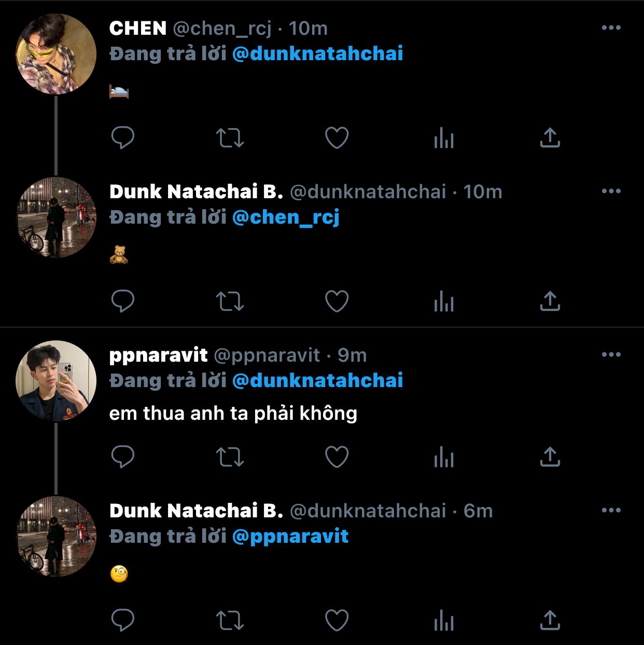Retweet CHEN's bed emoji tweet
This screenshot has width=644, height=645.
(230, 138)
